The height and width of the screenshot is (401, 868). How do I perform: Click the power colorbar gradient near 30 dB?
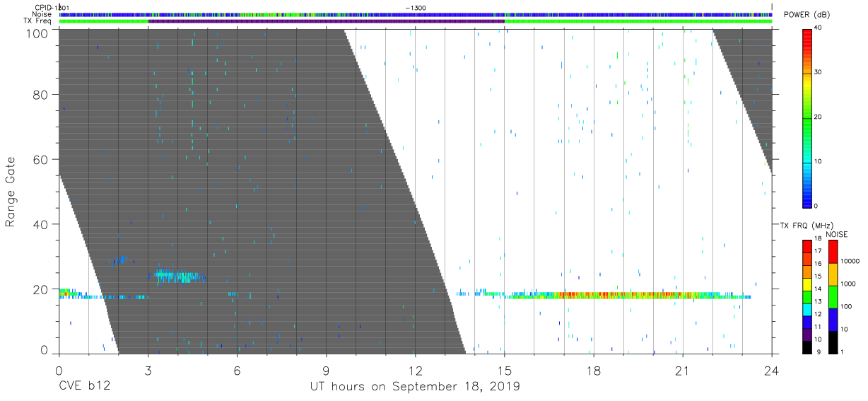click(807, 73)
